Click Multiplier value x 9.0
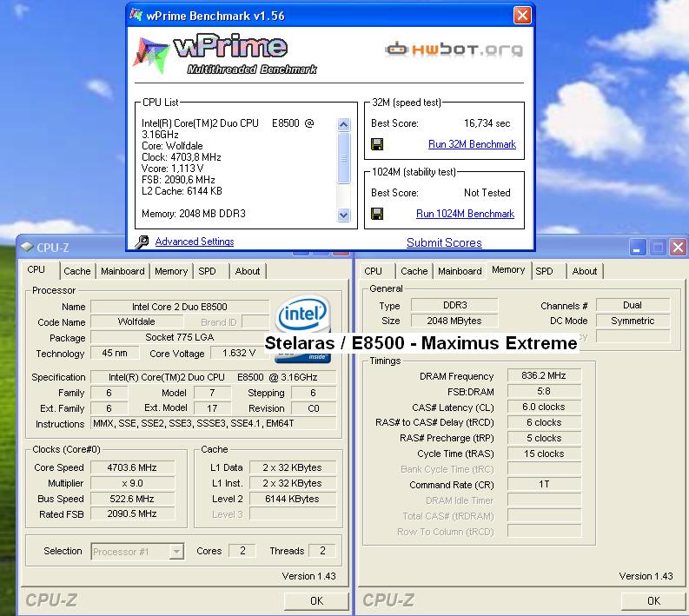The height and width of the screenshot is (616, 689). click(x=132, y=483)
